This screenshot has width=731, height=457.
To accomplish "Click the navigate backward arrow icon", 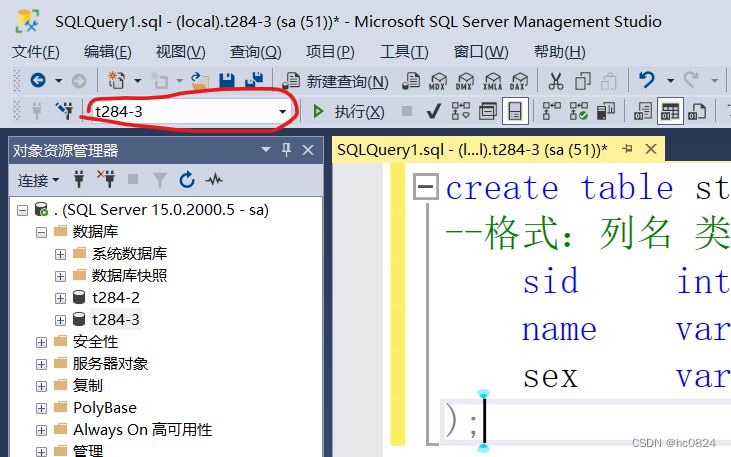I will tap(38, 81).
